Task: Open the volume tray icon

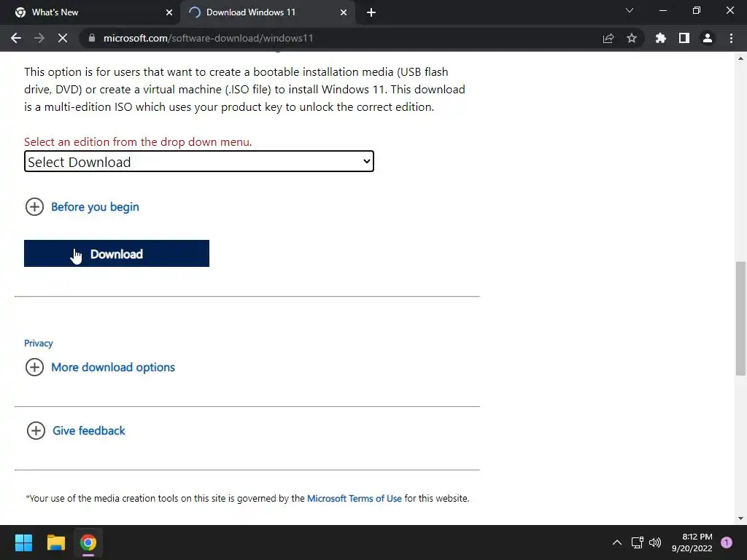Action: point(655,542)
